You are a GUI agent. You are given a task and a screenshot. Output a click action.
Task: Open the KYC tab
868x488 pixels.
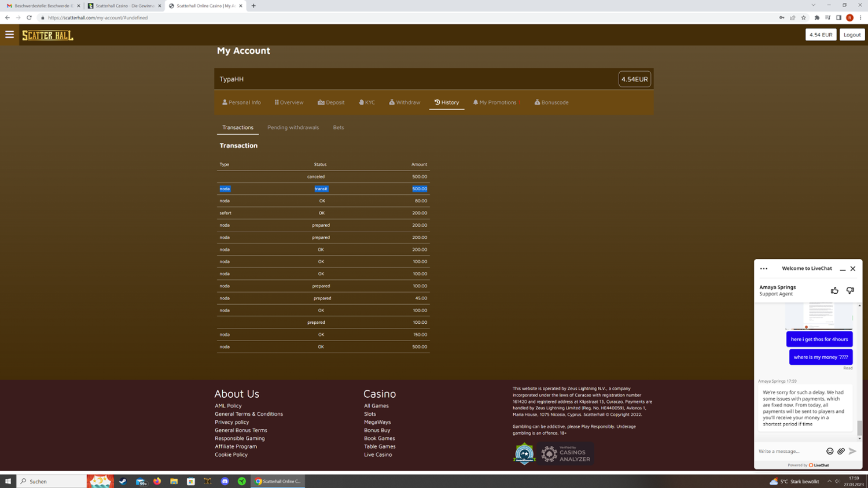click(x=367, y=102)
